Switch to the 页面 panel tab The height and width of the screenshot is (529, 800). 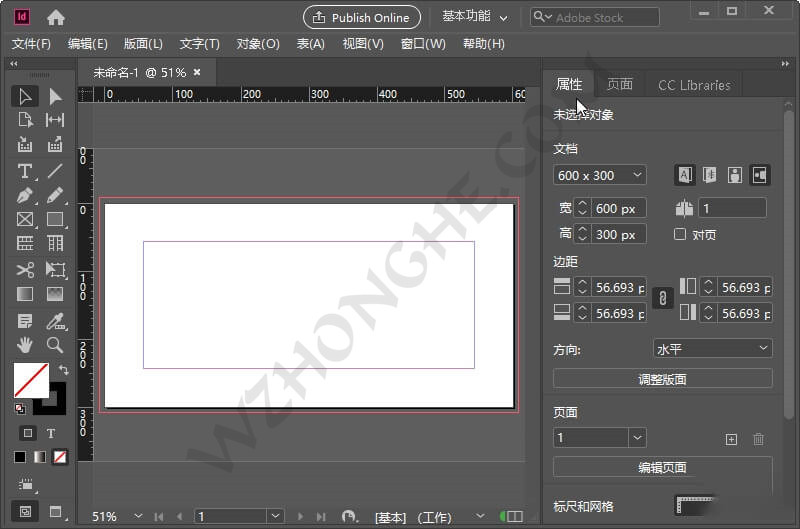pos(619,84)
